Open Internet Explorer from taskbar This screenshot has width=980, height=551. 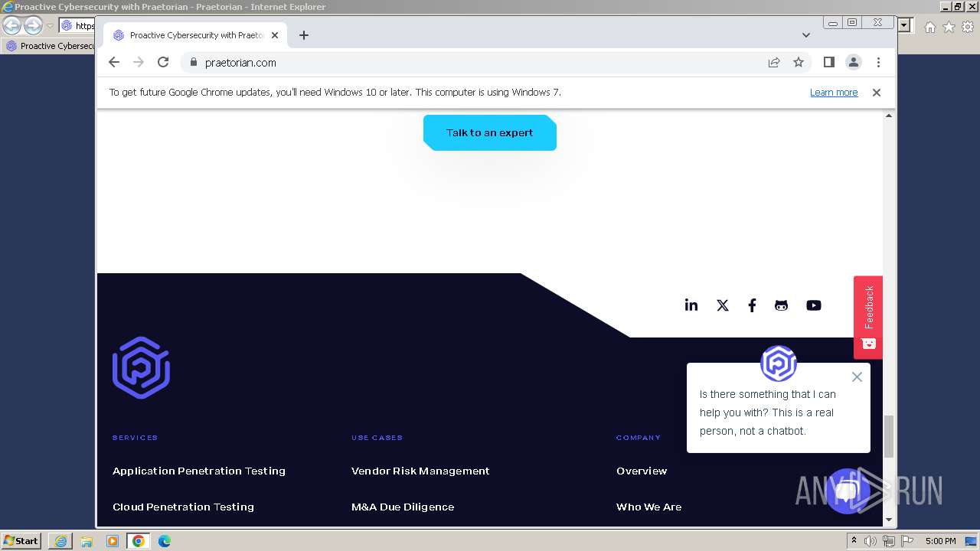60,541
